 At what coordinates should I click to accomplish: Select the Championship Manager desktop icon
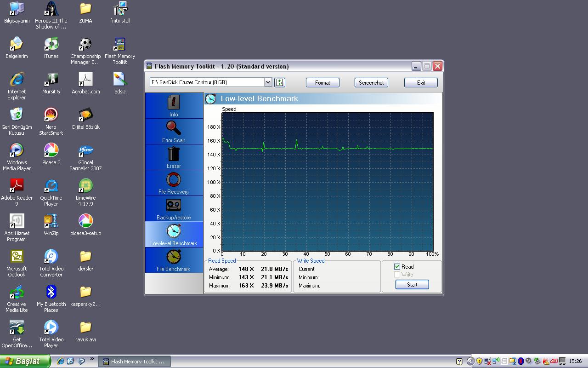click(x=85, y=51)
